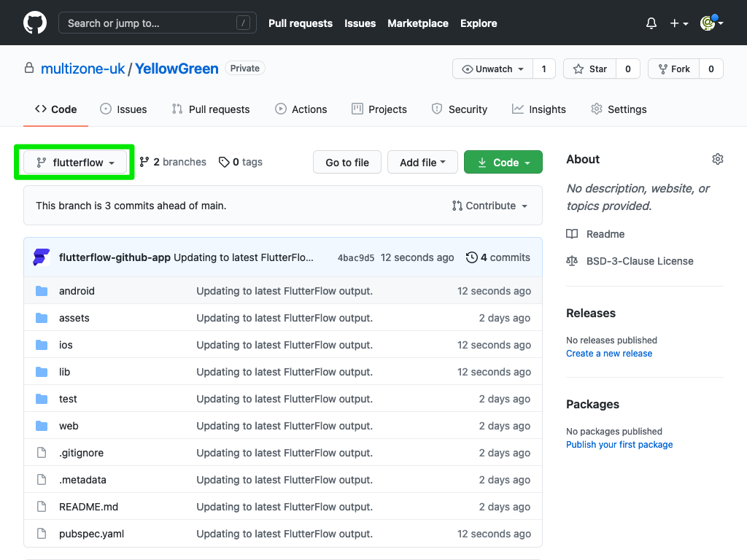
Task: Click the fork count 0
Action: tap(711, 69)
